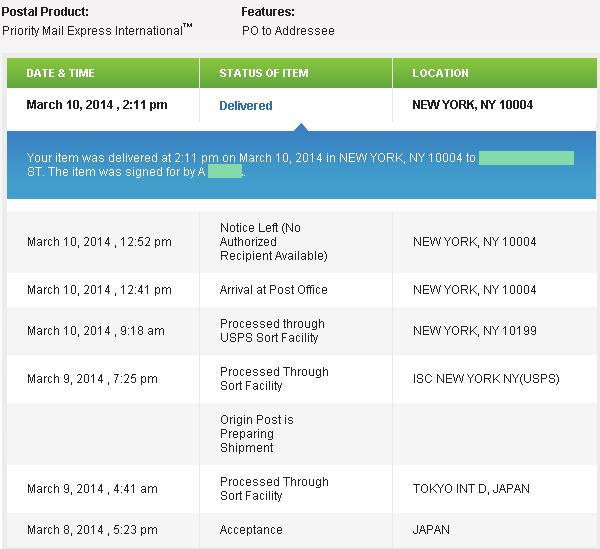The width and height of the screenshot is (600, 549).
Task: Click the STATUS OF ITEM column header
Action: pyautogui.click(x=264, y=73)
